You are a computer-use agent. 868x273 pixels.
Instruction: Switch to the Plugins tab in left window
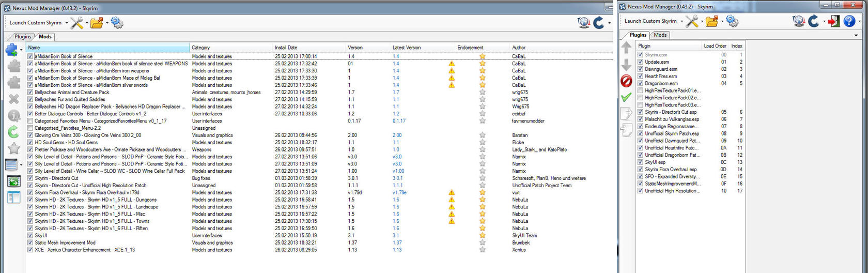coord(23,37)
